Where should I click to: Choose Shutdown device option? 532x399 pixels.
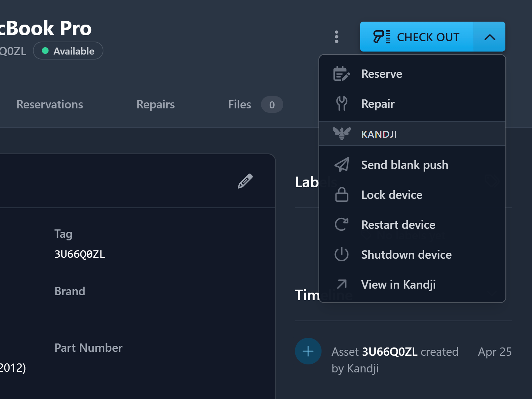pyautogui.click(x=412, y=255)
